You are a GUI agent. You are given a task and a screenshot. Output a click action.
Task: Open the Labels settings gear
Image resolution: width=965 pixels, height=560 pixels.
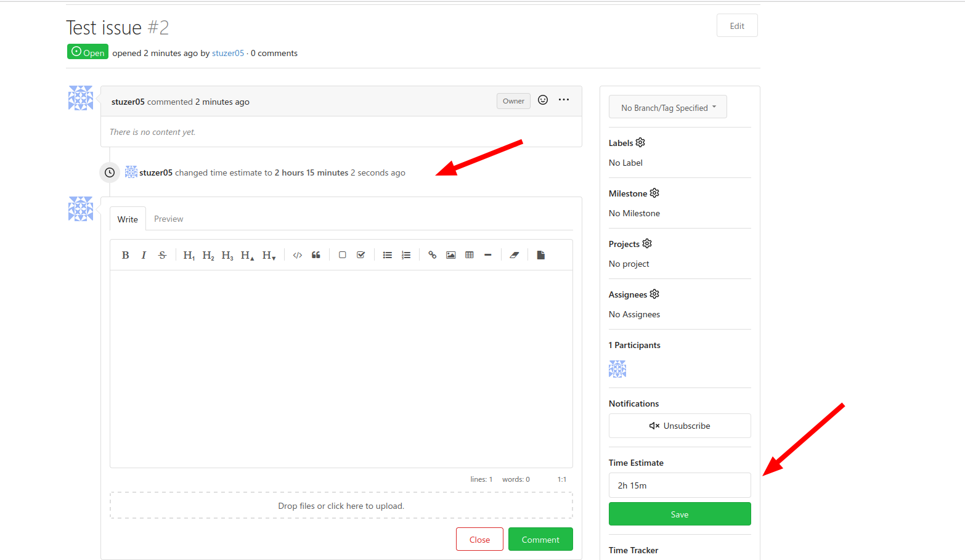[640, 142]
